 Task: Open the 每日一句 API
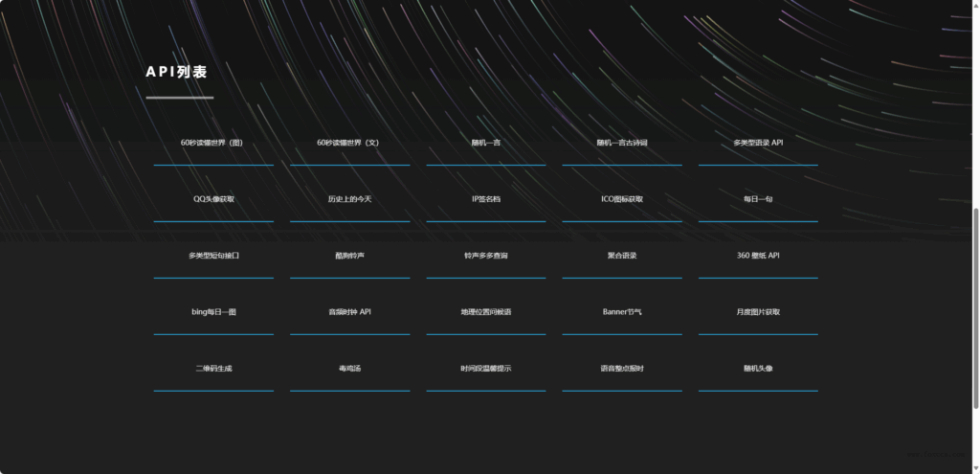(758, 199)
